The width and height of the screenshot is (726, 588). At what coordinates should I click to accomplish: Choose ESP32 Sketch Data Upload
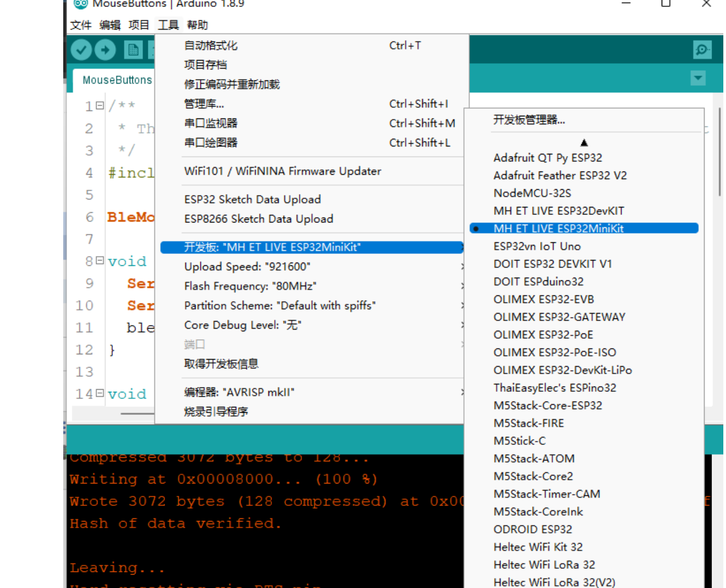point(312,199)
